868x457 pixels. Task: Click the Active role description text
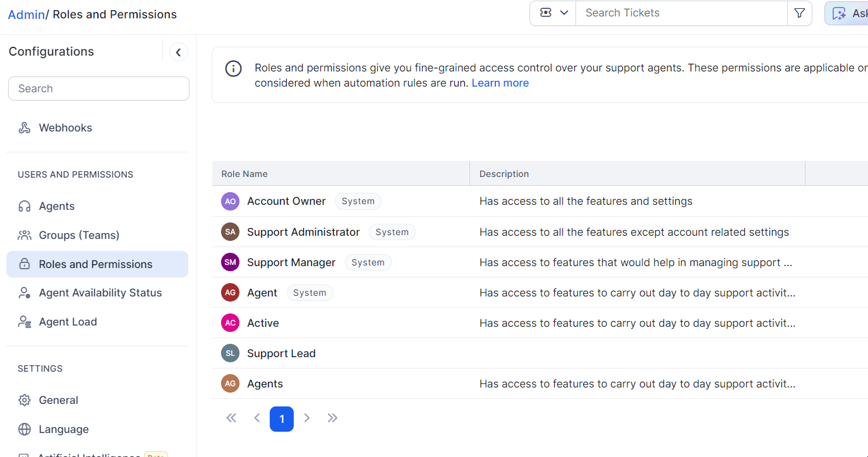pyautogui.click(x=637, y=323)
